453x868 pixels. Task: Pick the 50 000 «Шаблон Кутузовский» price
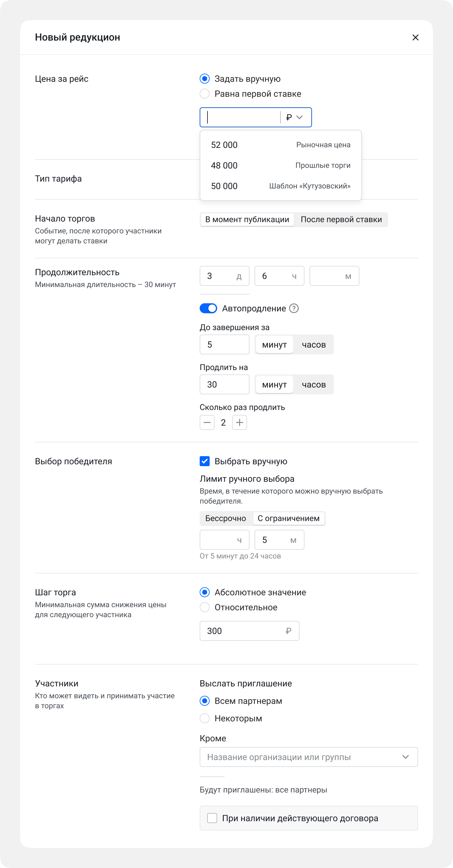coord(280,186)
